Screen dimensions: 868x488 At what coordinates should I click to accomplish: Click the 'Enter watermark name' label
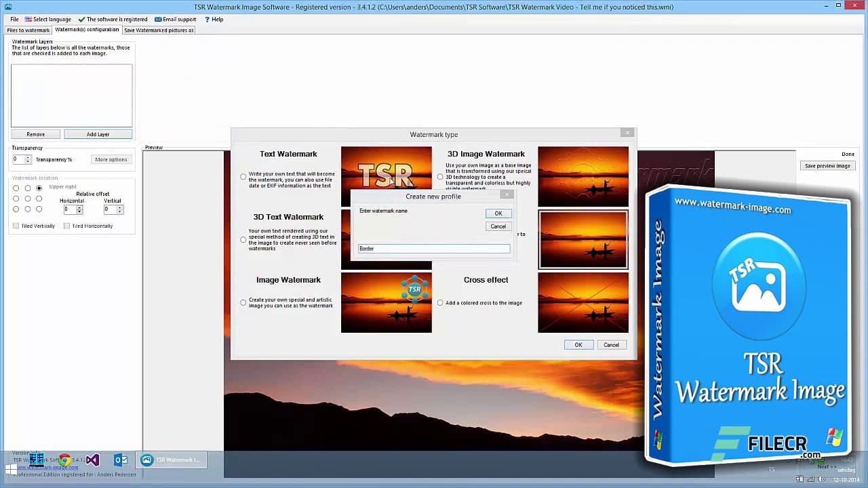[x=383, y=211]
